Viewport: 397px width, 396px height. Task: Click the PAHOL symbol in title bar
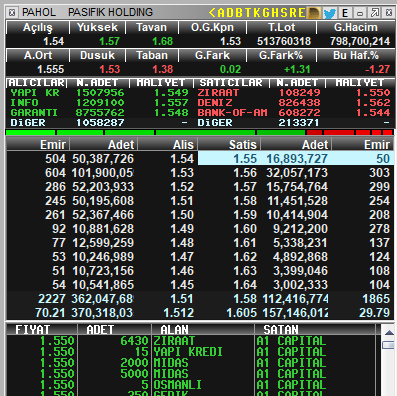[x=39, y=13]
